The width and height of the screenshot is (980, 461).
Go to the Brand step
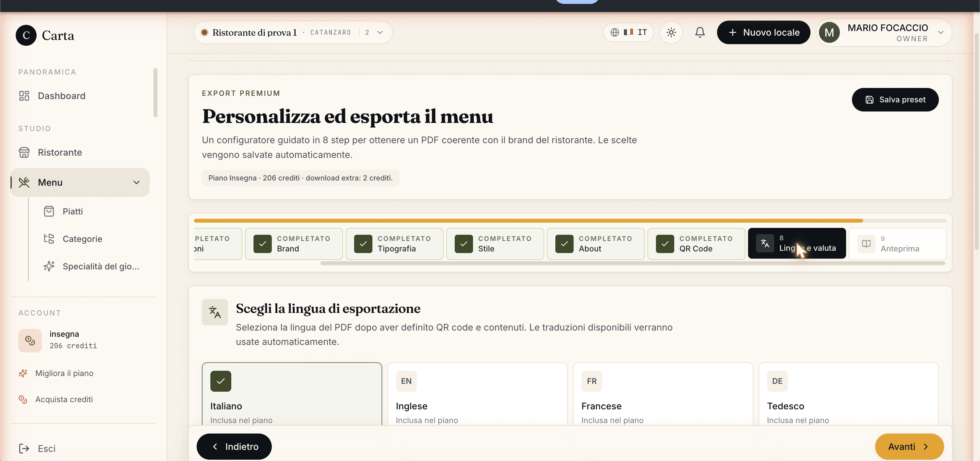[294, 244]
